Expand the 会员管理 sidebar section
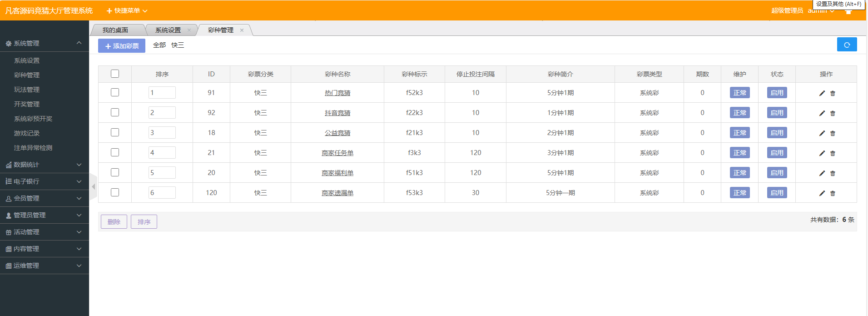This screenshot has height=316, width=868. pos(44,198)
